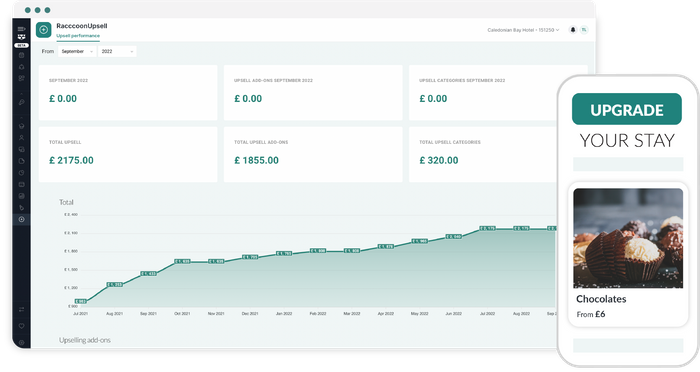
Task: Open the notifications bell icon
Action: point(573,30)
